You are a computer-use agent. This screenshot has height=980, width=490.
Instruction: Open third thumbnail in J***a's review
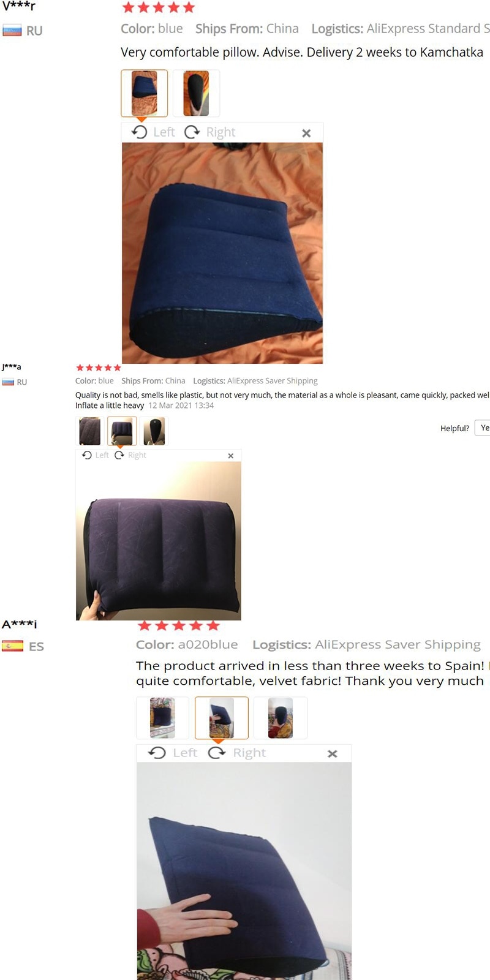154,431
